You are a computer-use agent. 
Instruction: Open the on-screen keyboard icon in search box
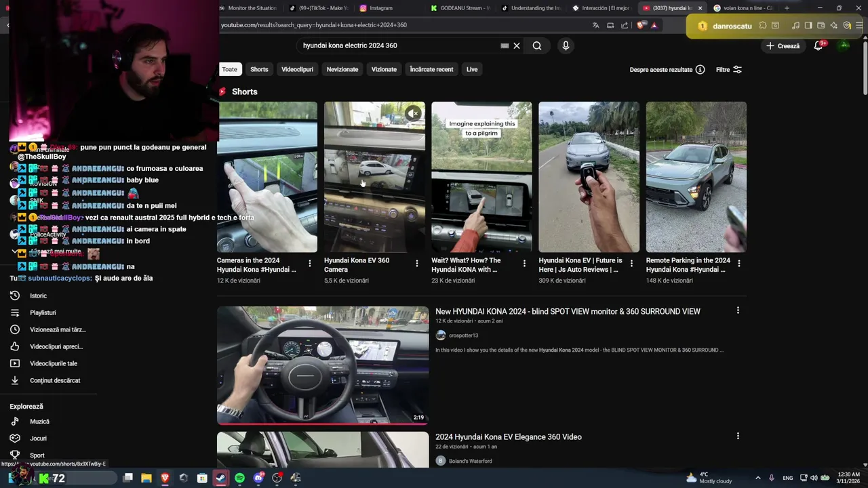click(505, 46)
